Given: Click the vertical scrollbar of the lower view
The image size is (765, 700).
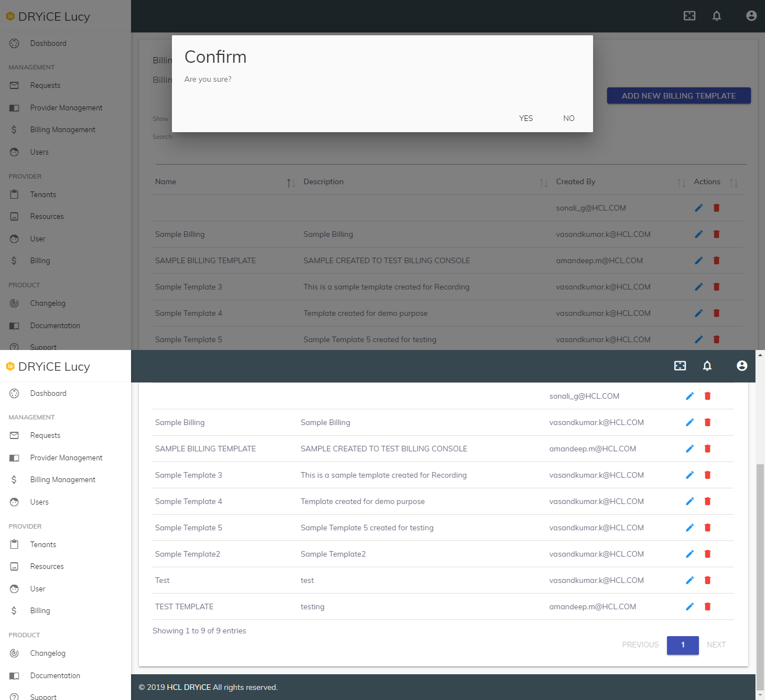Looking at the screenshot, I should point(760,577).
